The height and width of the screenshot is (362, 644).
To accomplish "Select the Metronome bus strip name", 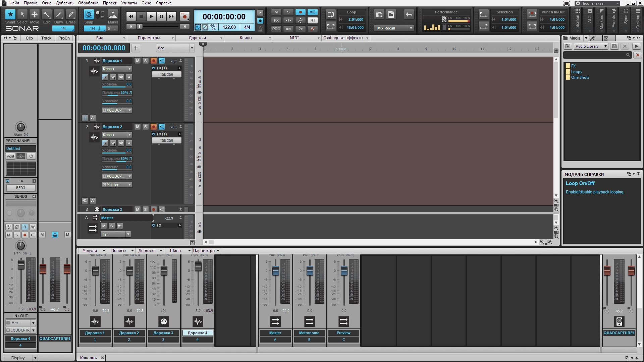I will [309, 333].
